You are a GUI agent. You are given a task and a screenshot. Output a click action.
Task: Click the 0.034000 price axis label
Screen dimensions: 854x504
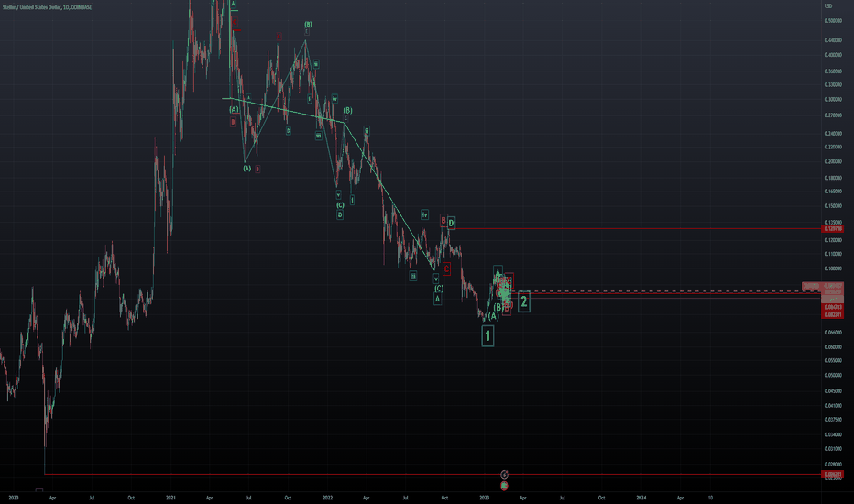(833, 434)
